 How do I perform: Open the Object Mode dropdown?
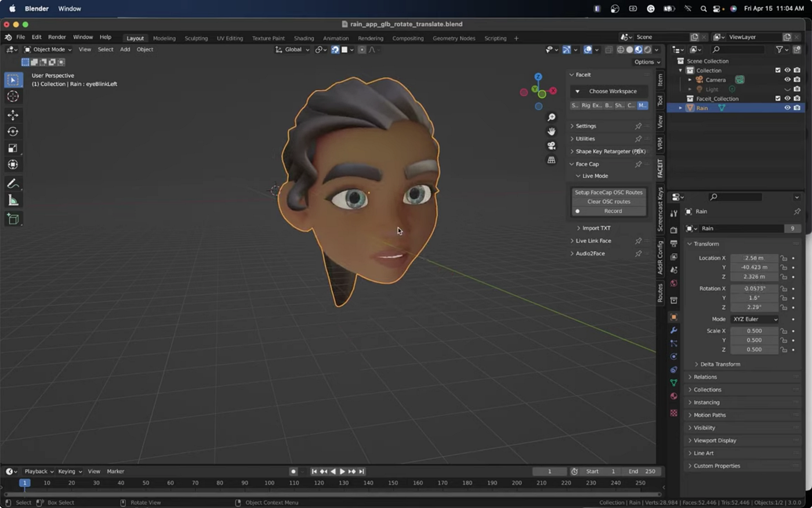coord(48,50)
